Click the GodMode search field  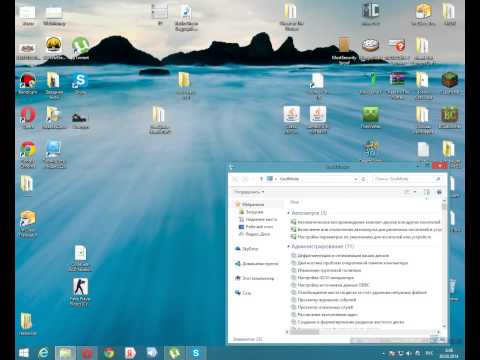406,179
